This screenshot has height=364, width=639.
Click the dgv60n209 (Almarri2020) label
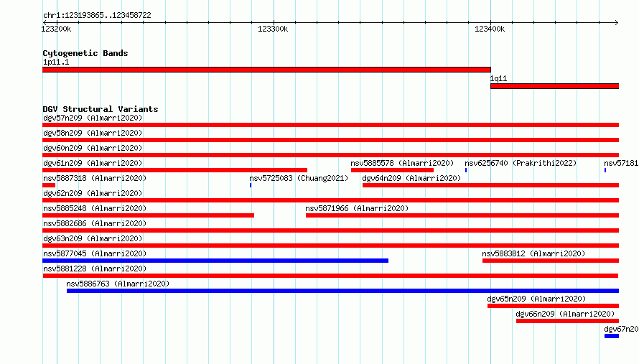click(x=93, y=148)
